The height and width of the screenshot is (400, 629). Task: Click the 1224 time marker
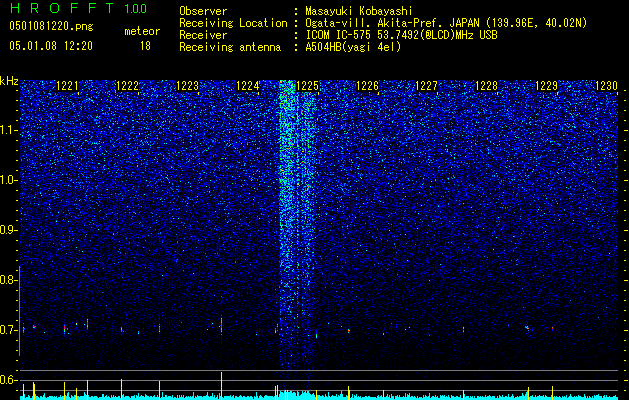(x=248, y=86)
